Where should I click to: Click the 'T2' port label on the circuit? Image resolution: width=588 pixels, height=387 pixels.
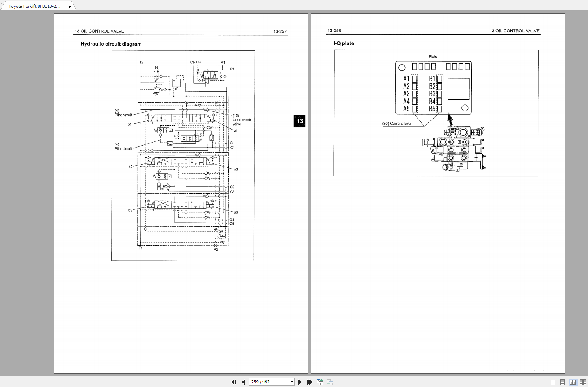[141, 63]
